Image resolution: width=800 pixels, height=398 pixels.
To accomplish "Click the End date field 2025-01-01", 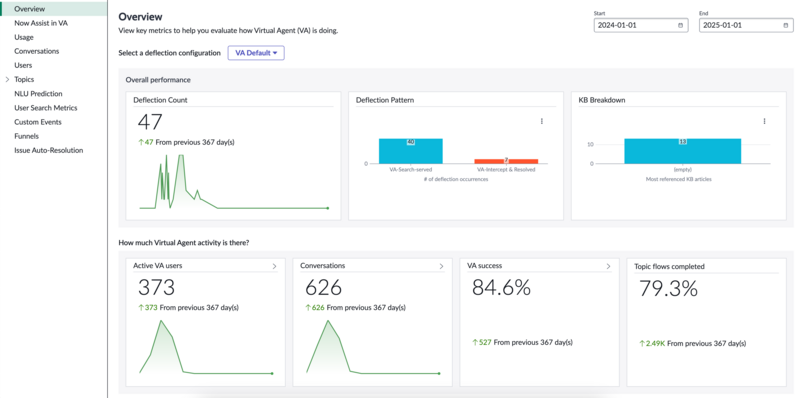I will (x=746, y=25).
